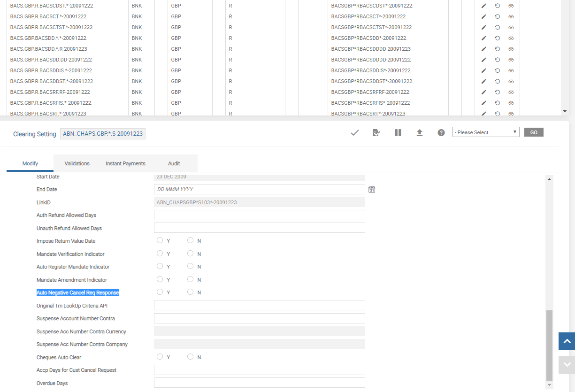This screenshot has height=392, width=575.
Task: Click the validate document icon in toolbar
Action: tap(376, 133)
